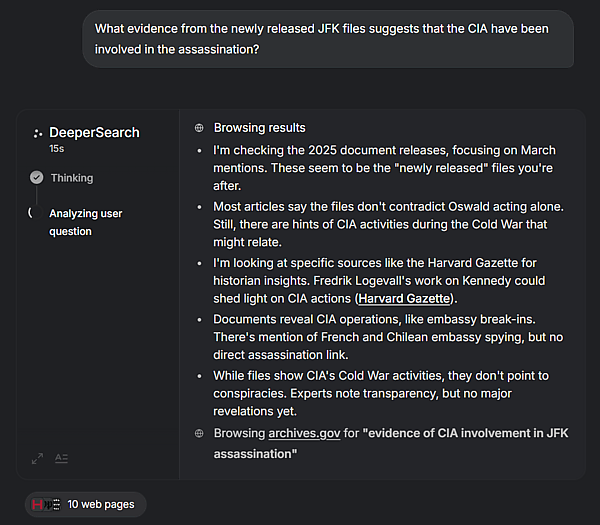Click the text format icon beside expand arrows

coord(61,458)
